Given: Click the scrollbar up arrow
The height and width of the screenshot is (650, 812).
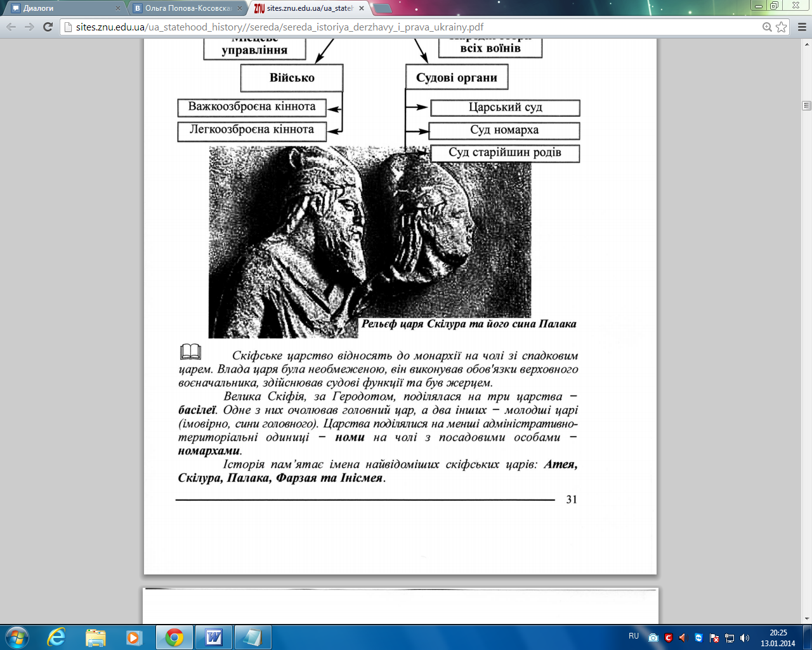Looking at the screenshot, I should point(807,44).
